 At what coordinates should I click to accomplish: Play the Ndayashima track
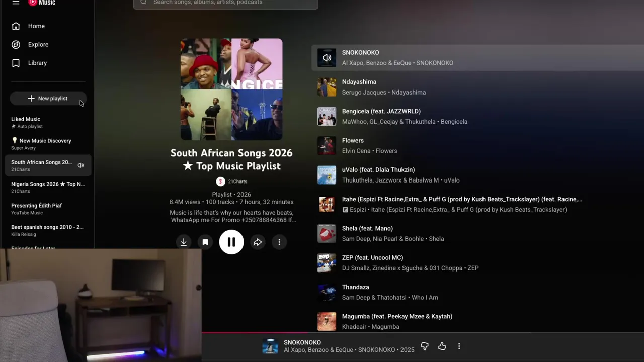pyautogui.click(x=359, y=82)
